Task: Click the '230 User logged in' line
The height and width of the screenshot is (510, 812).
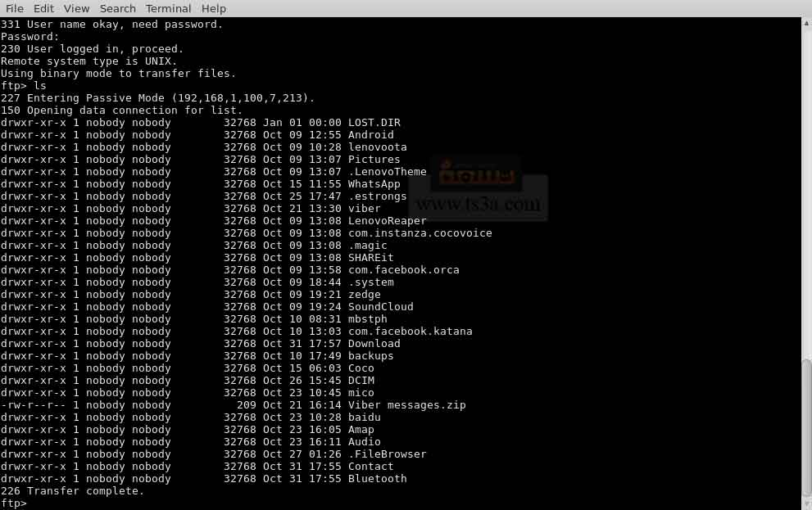Action: tap(92, 49)
